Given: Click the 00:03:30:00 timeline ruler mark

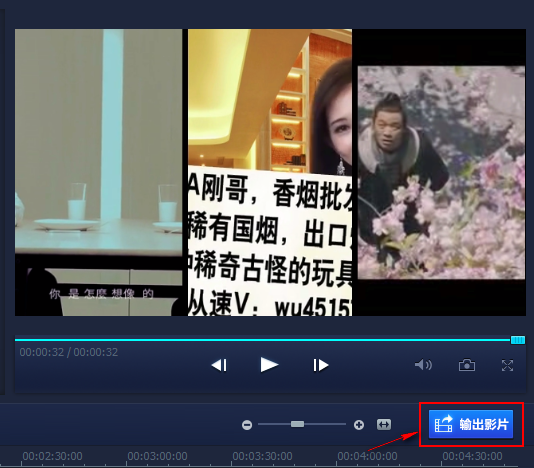Looking at the screenshot, I should (x=262, y=456).
